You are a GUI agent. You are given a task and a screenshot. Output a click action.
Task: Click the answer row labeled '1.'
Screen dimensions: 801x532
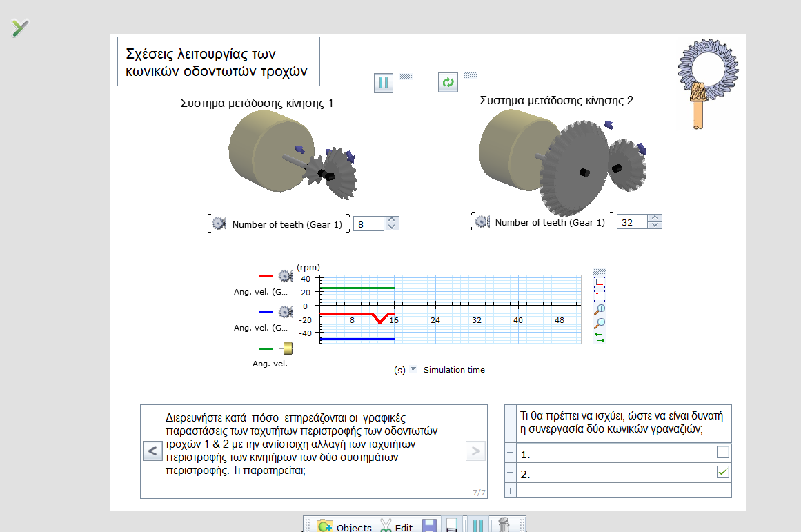pos(624,453)
